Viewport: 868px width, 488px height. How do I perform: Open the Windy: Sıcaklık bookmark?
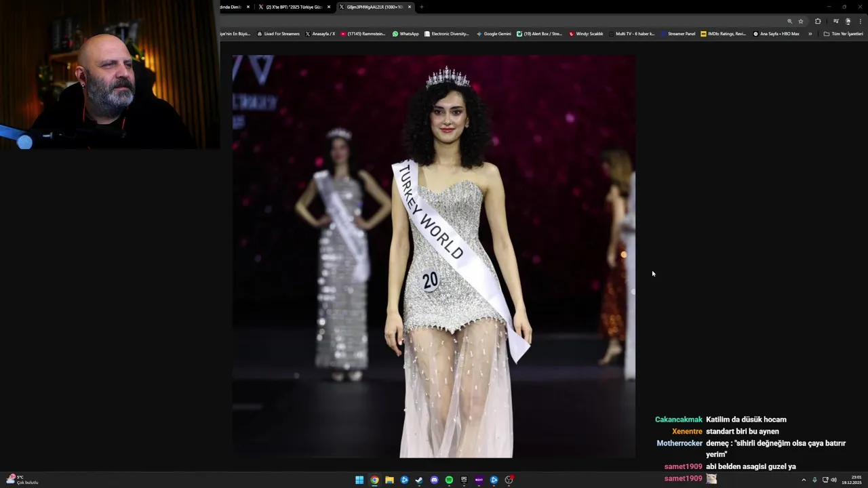(x=586, y=33)
